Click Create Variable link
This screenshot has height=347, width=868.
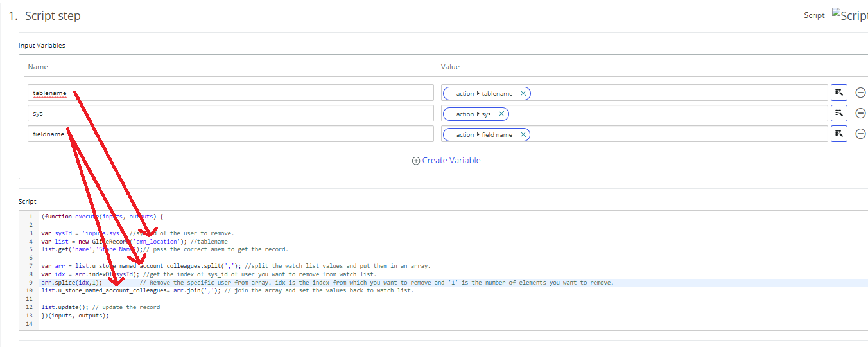(x=446, y=161)
